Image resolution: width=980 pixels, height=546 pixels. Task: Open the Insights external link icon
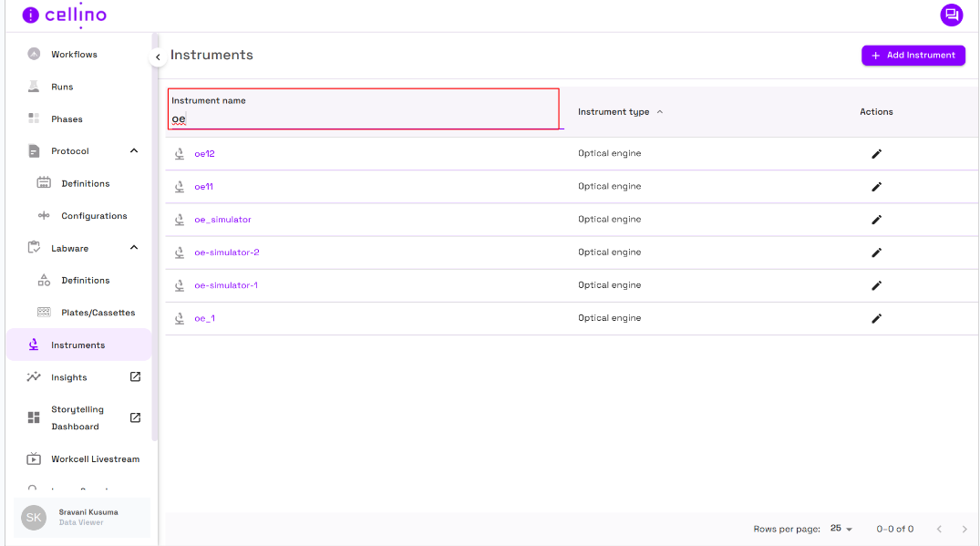tap(135, 376)
